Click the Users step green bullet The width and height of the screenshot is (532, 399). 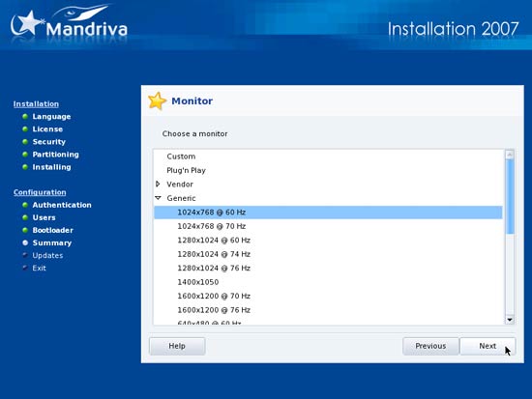coord(25,217)
